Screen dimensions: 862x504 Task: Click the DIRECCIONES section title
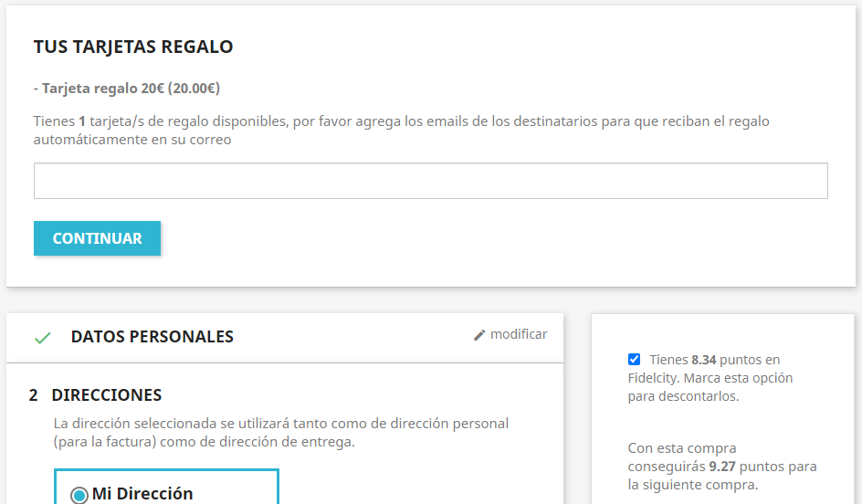point(106,395)
